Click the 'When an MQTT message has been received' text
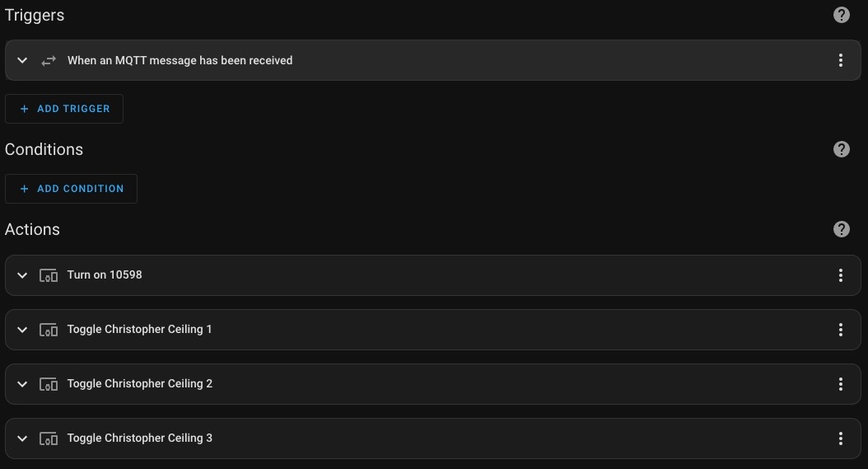 pyautogui.click(x=180, y=60)
